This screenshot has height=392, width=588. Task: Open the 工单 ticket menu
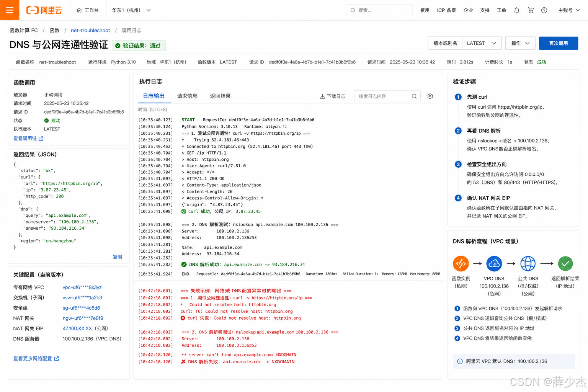501,10
